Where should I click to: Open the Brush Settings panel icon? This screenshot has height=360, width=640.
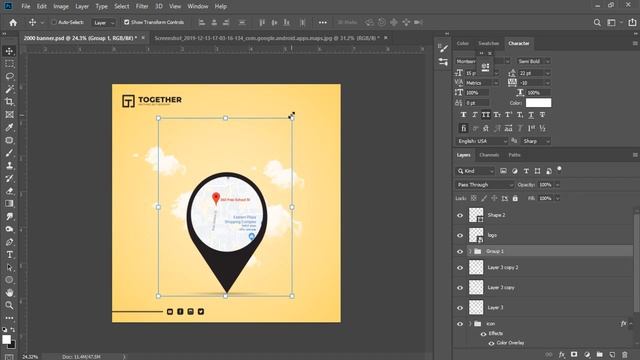tap(443, 48)
